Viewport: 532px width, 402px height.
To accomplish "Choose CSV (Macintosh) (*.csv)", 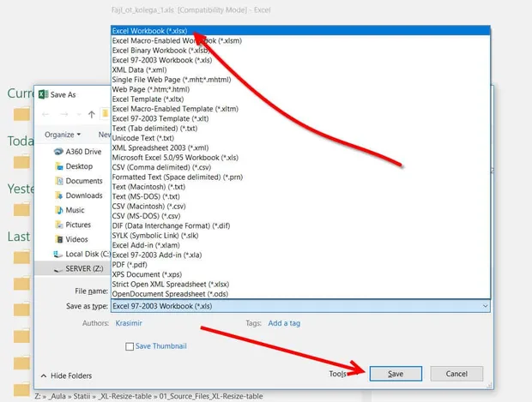I will (x=300, y=207).
